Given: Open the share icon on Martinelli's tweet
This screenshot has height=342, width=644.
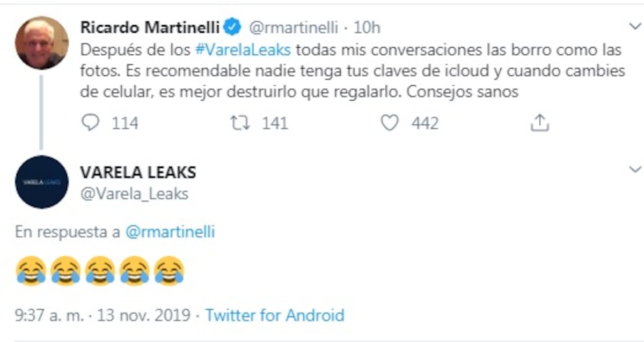Looking at the screenshot, I should pyautogui.click(x=539, y=123).
